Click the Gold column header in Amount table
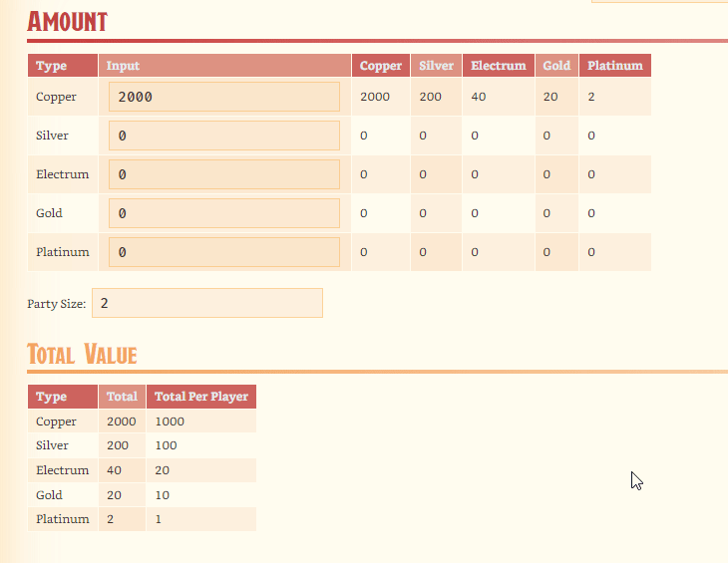 coord(556,66)
